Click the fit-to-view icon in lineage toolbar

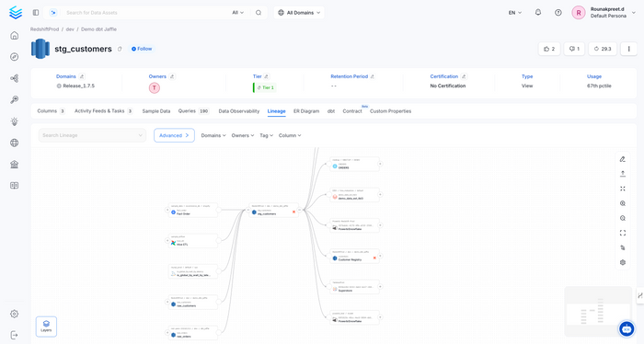pyautogui.click(x=623, y=189)
